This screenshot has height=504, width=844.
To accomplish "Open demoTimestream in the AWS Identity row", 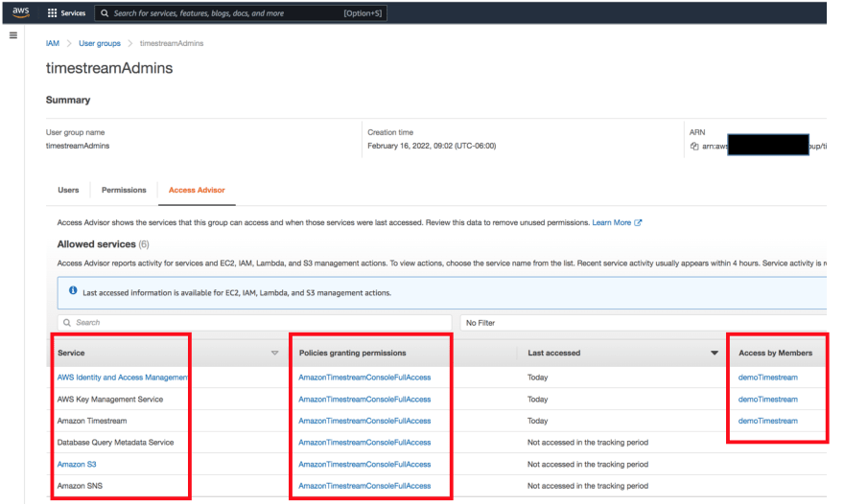I will [767, 378].
